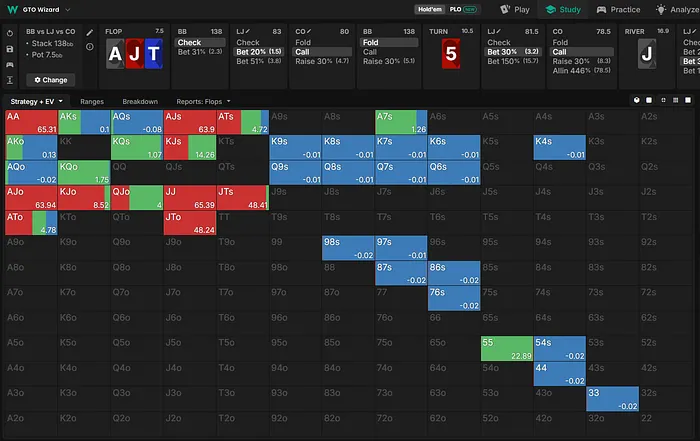This screenshot has height=441, width=700.
Task: Open the dropdown beside GTO Wizard title
Action: tap(68, 9)
